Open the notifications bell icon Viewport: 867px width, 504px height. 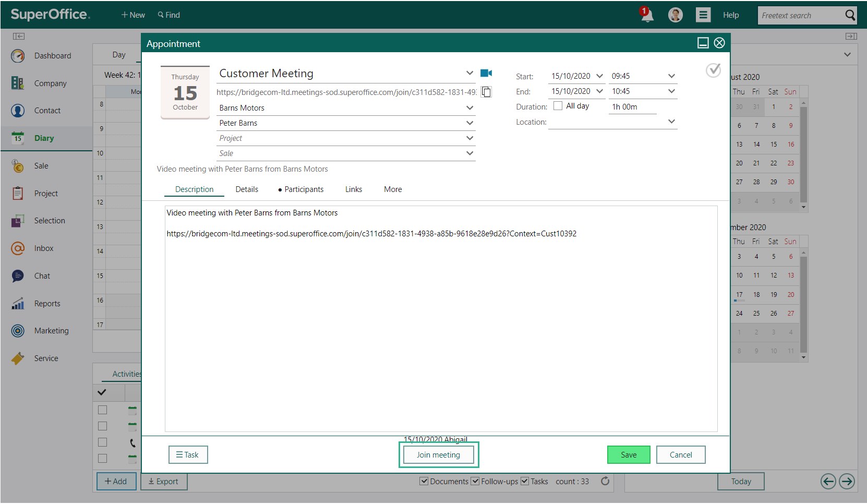647,15
